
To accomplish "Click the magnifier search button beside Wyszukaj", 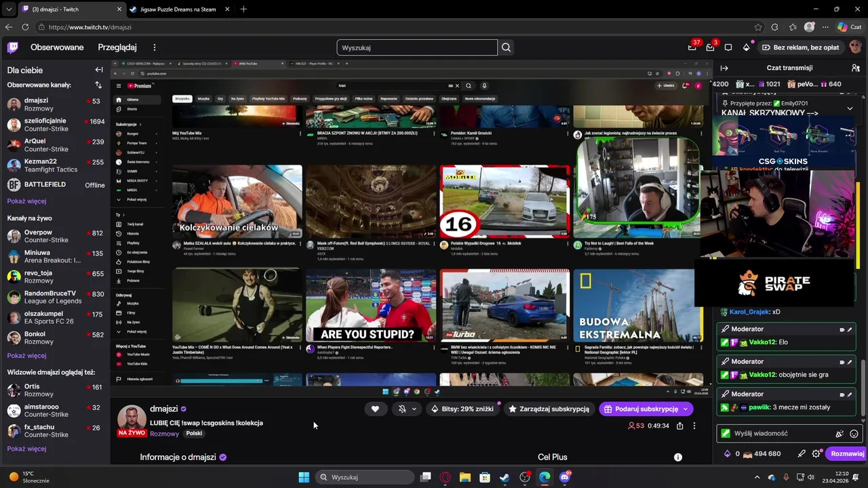I will tap(506, 47).
